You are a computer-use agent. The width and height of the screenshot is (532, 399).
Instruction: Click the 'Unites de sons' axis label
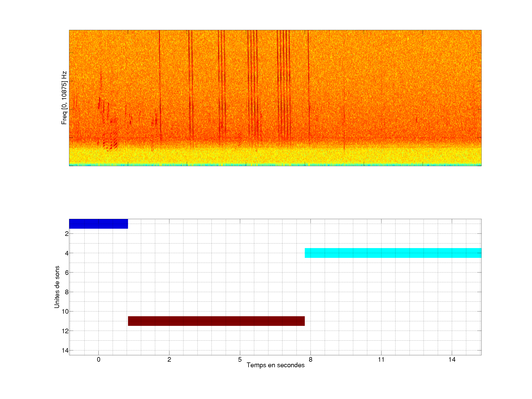[57, 287]
